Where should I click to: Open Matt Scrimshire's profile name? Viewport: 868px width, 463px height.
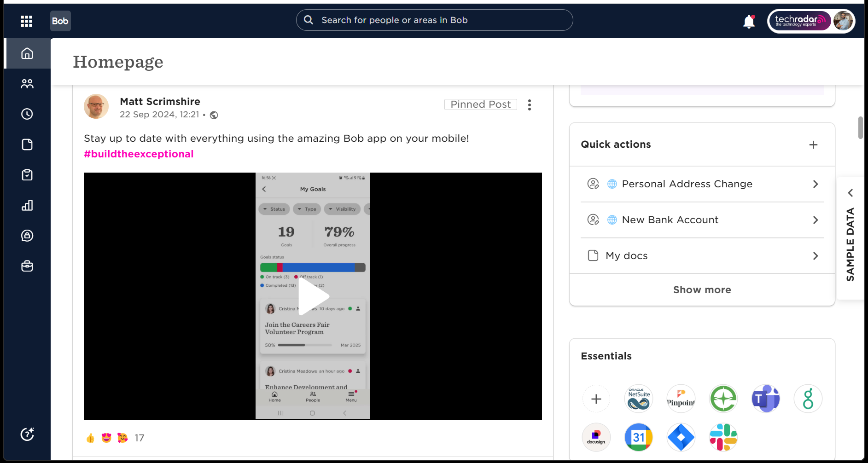click(160, 102)
